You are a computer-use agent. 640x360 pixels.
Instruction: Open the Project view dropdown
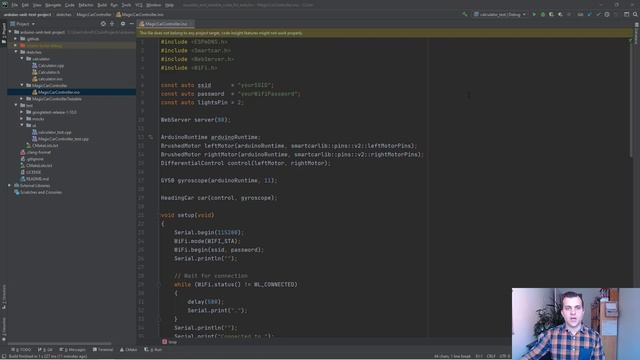click(22, 24)
